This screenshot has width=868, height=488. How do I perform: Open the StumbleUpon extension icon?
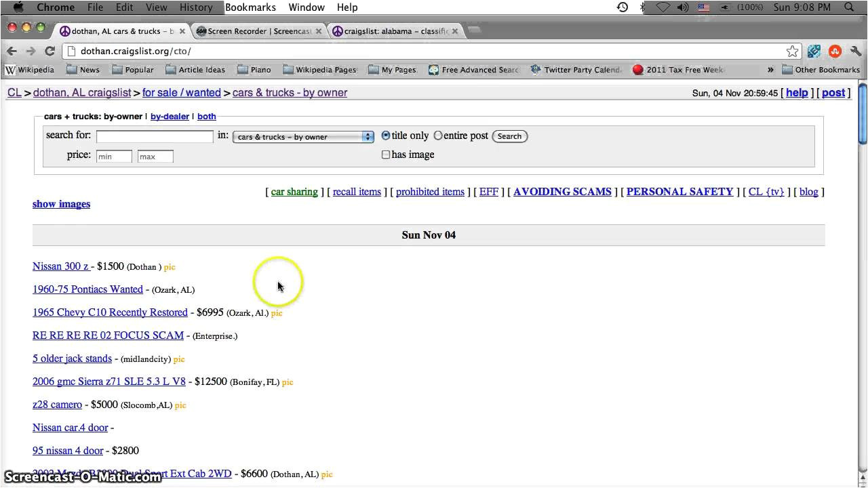click(x=835, y=51)
